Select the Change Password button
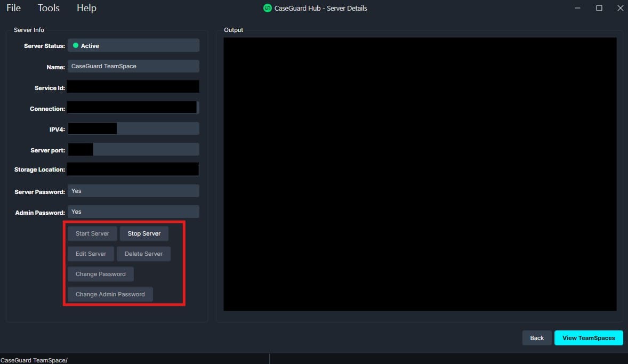 coord(100,274)
